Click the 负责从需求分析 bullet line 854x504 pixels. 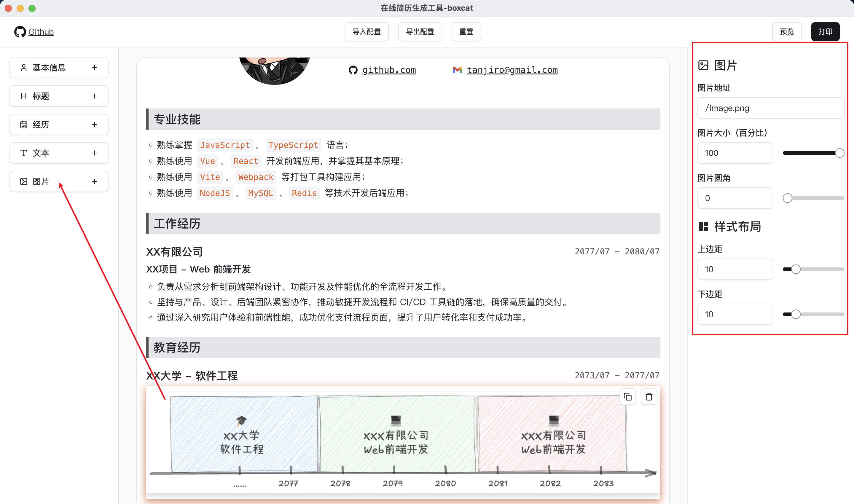click(302, 287)
